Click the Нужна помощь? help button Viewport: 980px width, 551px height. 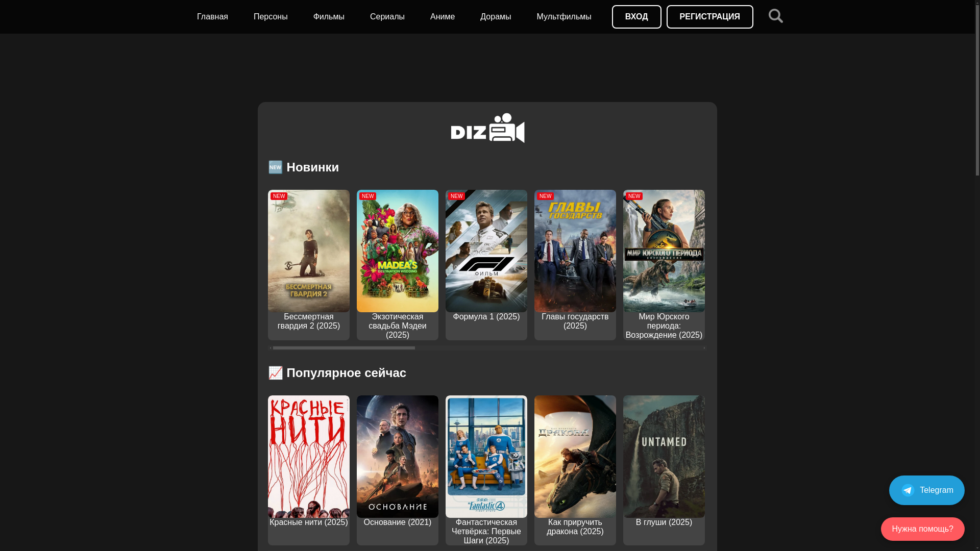(x=923, y=529)
